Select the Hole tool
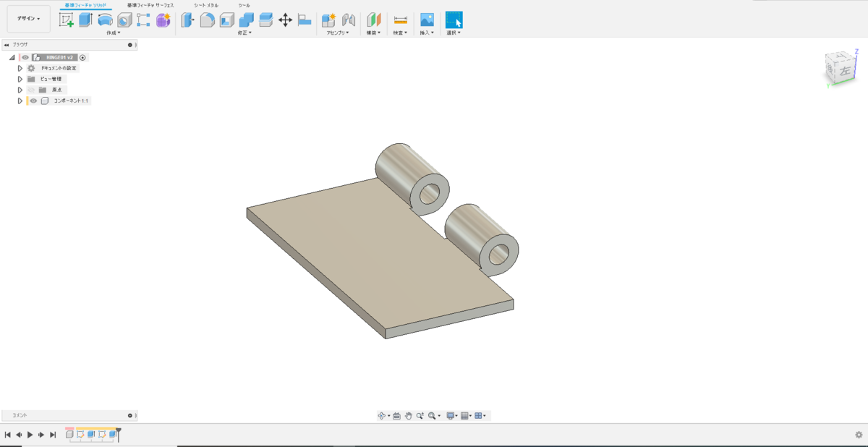This screenshot has width=868, height=447. coord(124,20)
